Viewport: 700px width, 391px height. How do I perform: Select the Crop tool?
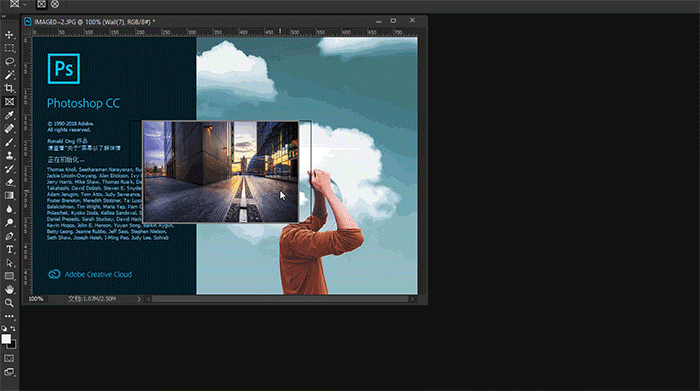(x=9, y=88)
